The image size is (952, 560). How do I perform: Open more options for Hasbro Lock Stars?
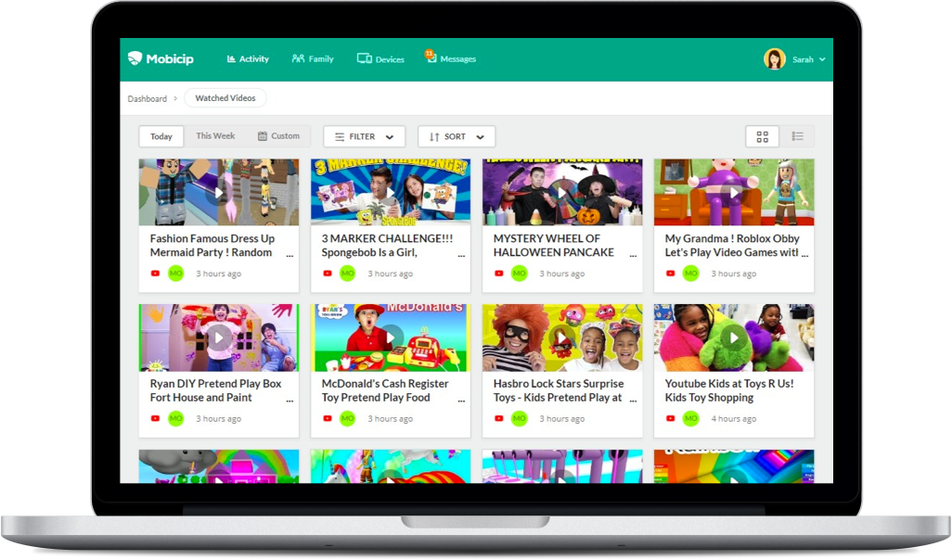click(x=633, y=401)
